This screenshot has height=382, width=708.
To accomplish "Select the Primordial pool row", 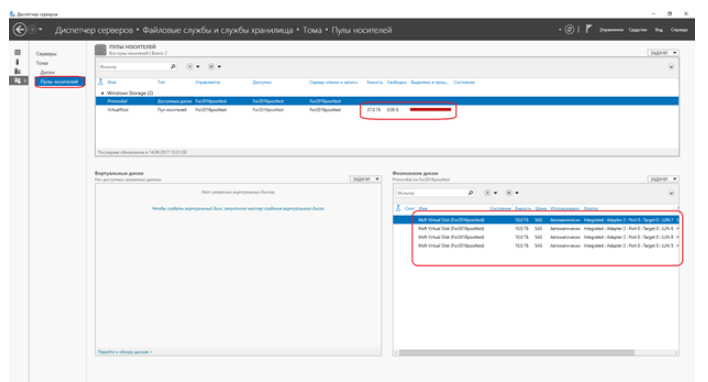I will [387, 101].
